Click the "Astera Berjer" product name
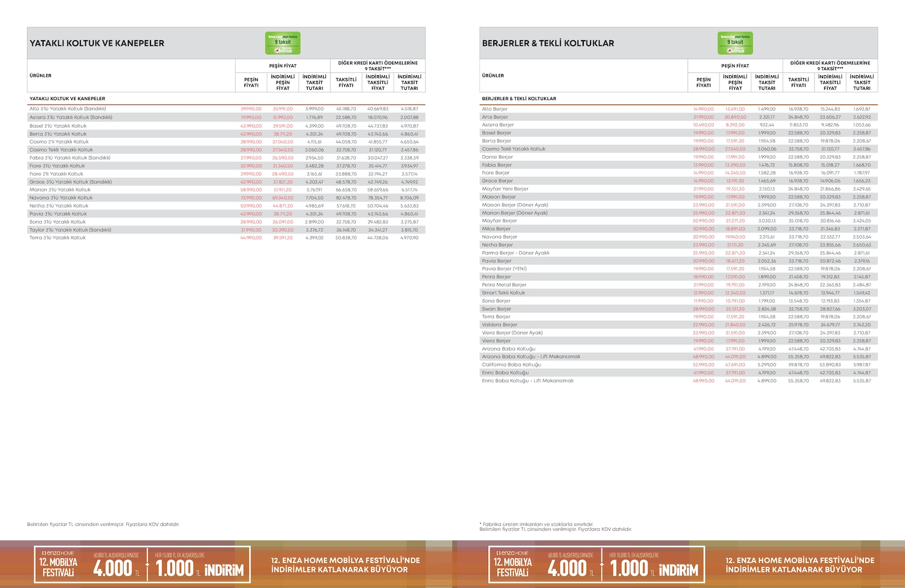The height and width of the screenshot is (588, 905). click(498, 125)
